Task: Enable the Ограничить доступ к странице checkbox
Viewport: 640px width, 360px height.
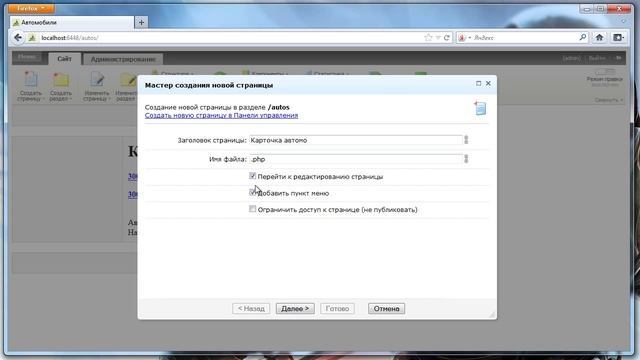Action: coord(253,209)
